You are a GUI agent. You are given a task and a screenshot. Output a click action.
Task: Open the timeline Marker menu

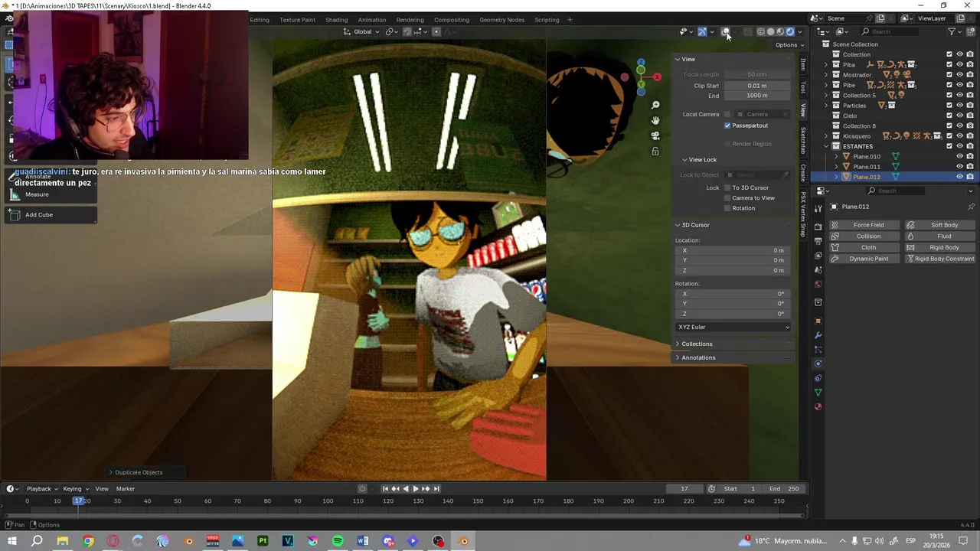pos(125,489)
